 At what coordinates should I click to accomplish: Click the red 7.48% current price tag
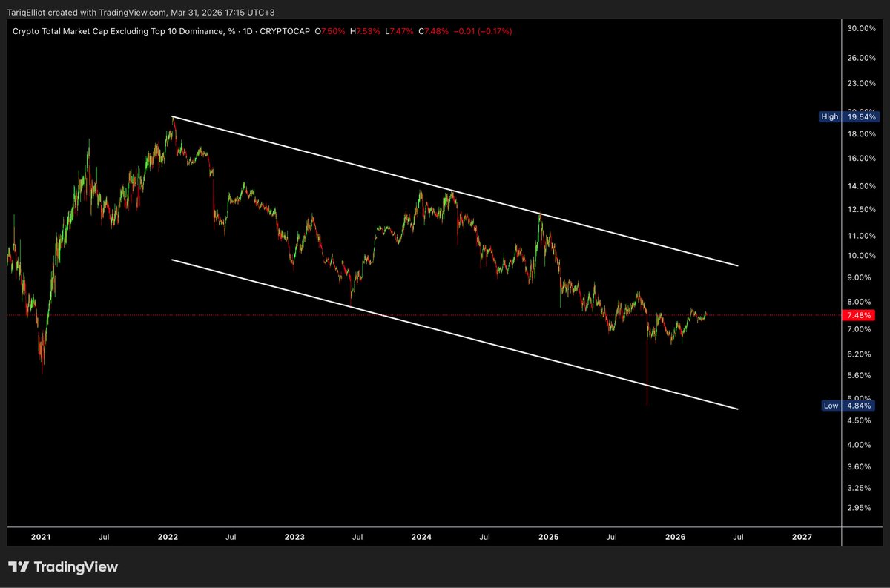click(x=860, y=315)
